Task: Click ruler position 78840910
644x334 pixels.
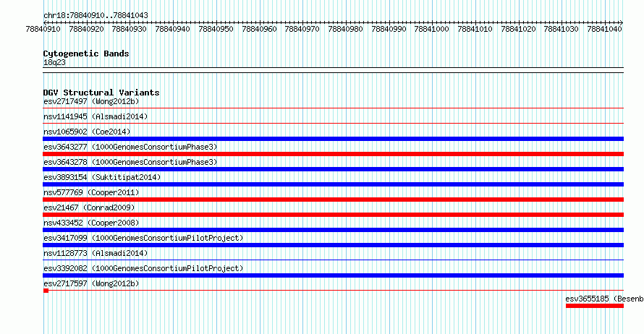Action: point(43,29)
